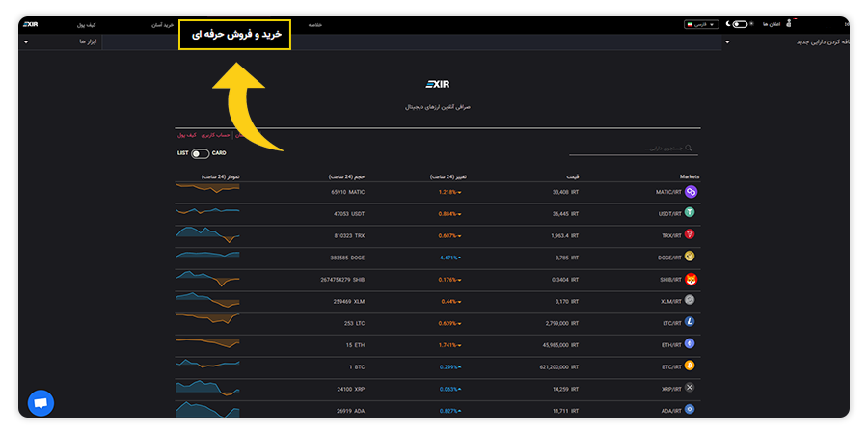Click the Ethereum ETH coin icon

(690, 343)
